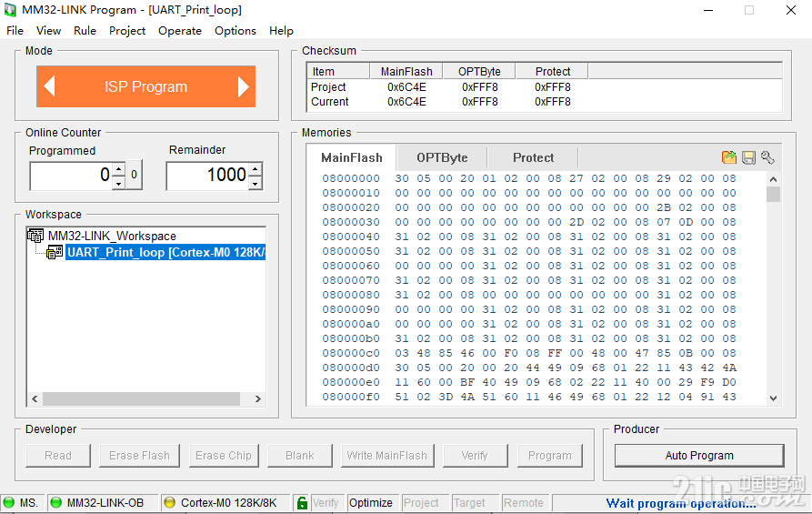
Task: Open the Rule menu
Action: click(85, 31)
